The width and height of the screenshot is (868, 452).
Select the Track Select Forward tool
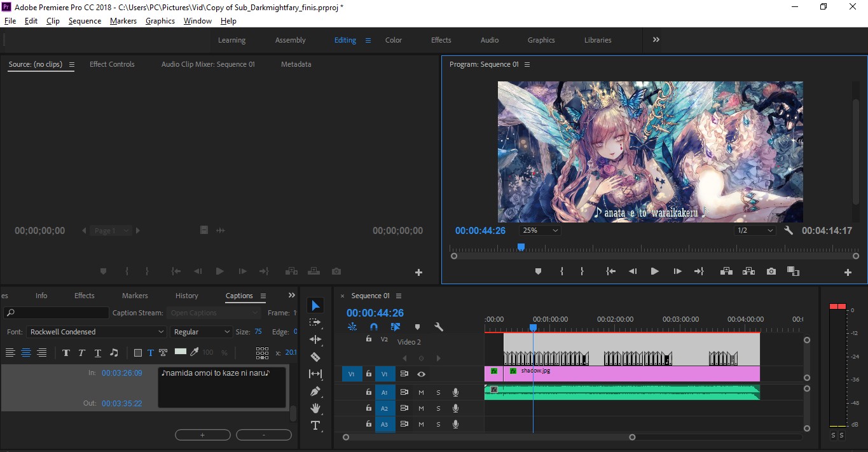pos(315,322)
